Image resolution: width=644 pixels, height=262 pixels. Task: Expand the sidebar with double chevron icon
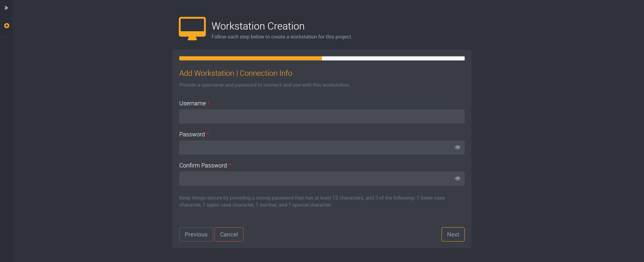click(x=6, y=8)
